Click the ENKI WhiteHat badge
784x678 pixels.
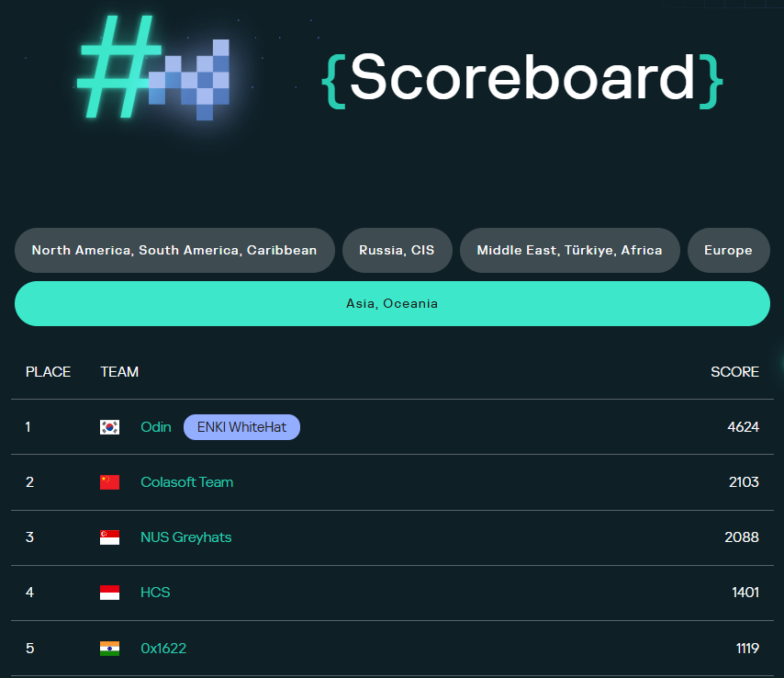click(x=241, y=427)
